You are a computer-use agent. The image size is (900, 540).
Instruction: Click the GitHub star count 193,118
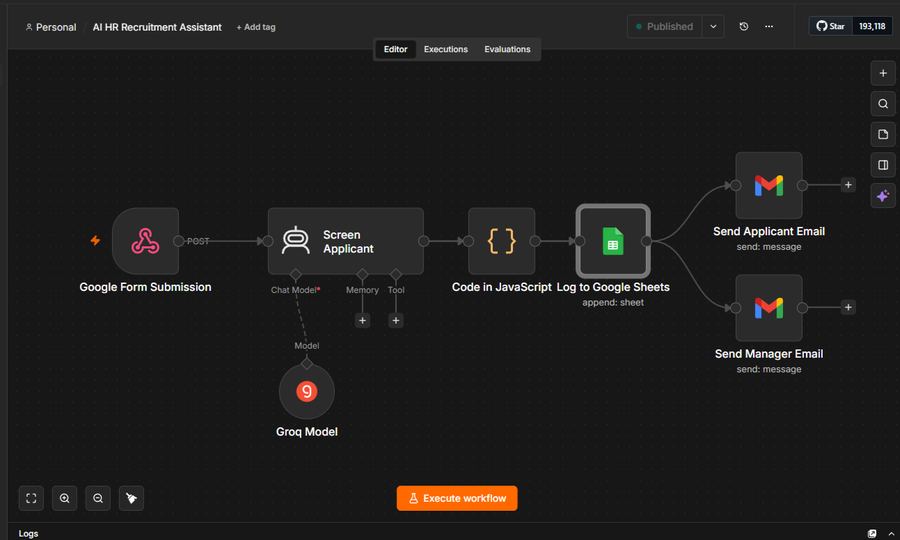tap(872, 26)
